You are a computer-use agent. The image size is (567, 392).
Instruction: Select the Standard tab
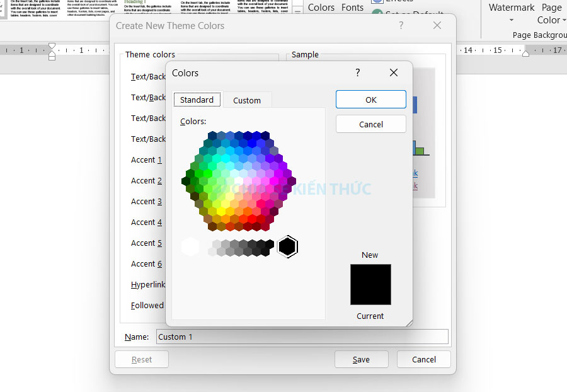click(197, 100)
